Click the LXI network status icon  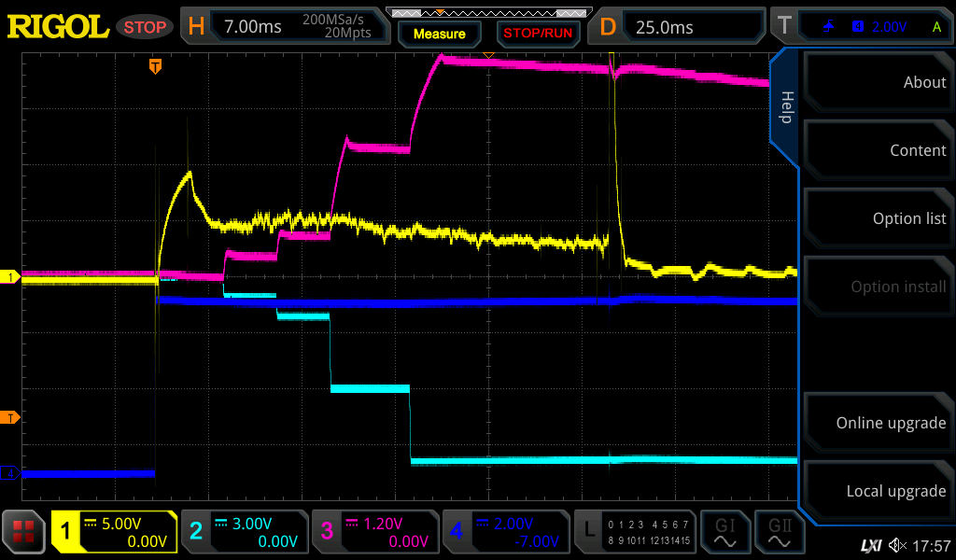coord(870,545)
